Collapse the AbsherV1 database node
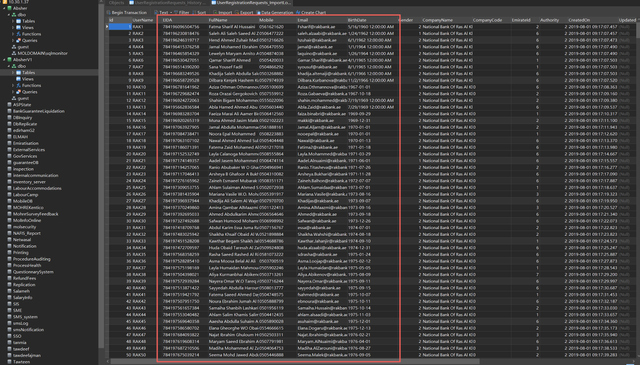Viewport: 640px width, 365px height. coord(4,60)
